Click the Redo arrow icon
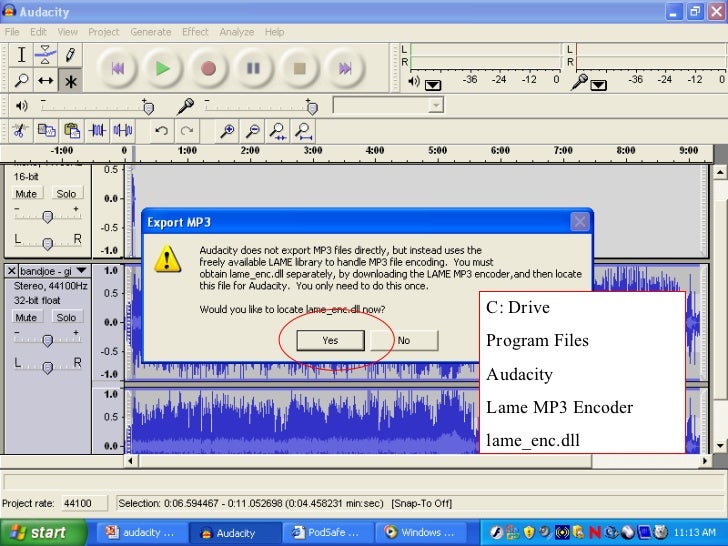 tap(187, 130)
